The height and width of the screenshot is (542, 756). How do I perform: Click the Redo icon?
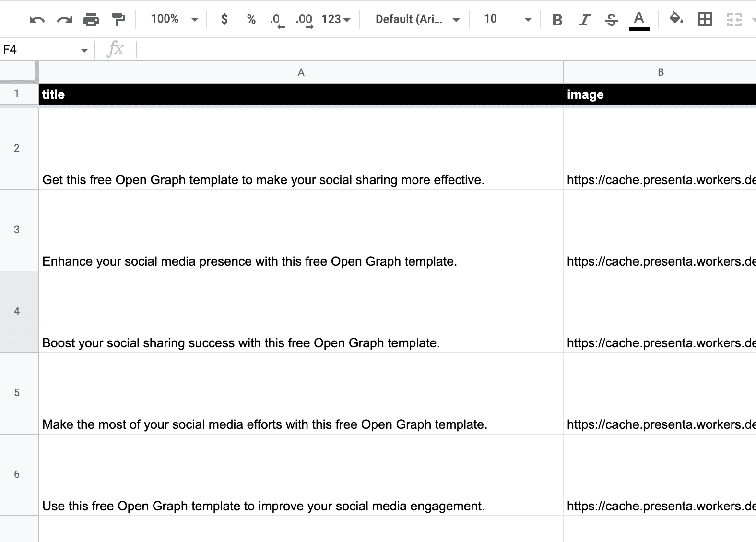tap(64, 20)
